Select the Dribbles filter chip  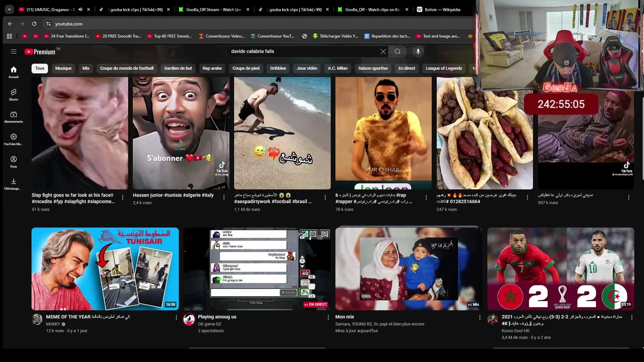pos(278,68)
